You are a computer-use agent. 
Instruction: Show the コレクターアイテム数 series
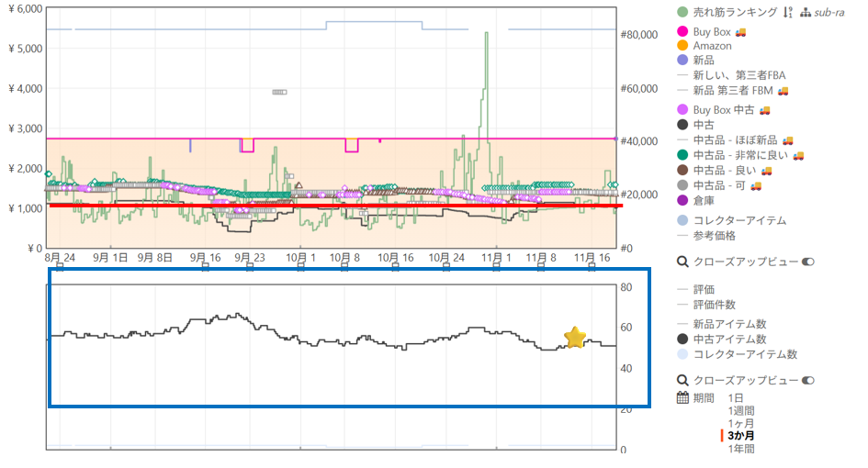745,353
